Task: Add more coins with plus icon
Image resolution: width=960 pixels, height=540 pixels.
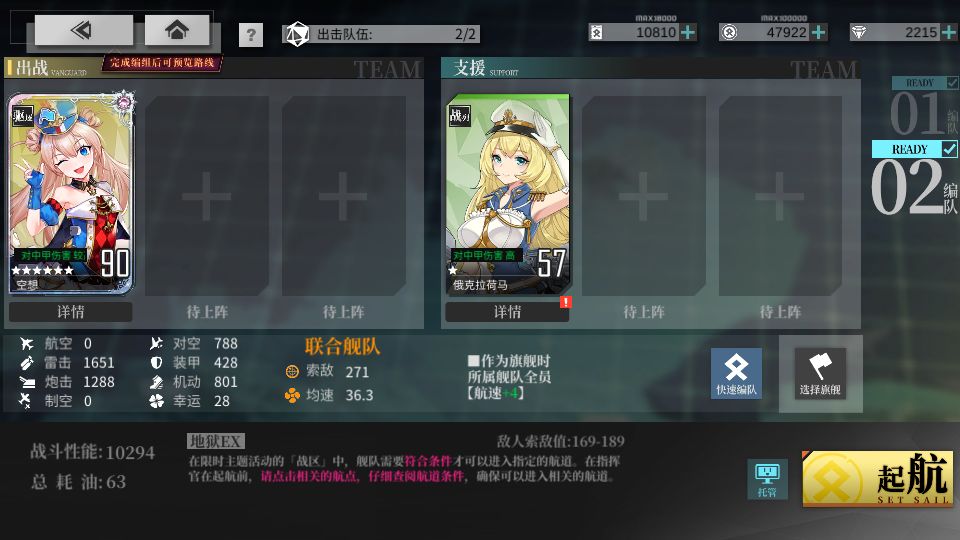Action: (818, 32)
